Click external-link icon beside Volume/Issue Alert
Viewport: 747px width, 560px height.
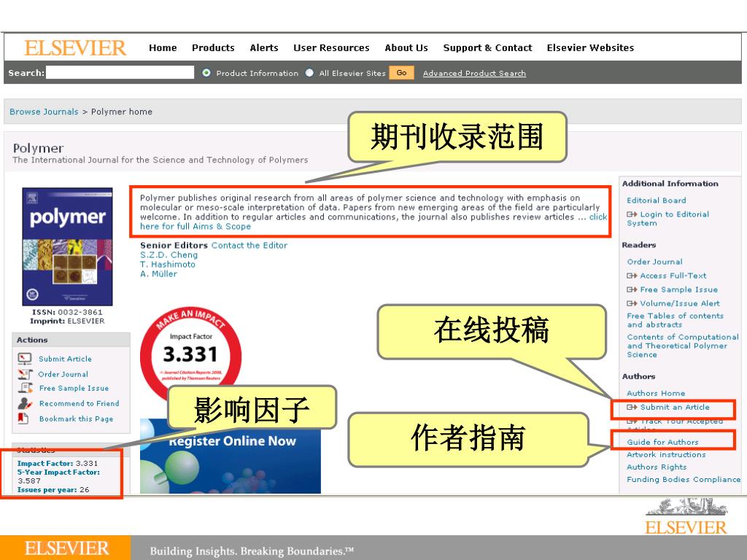(x=632, y=303)
